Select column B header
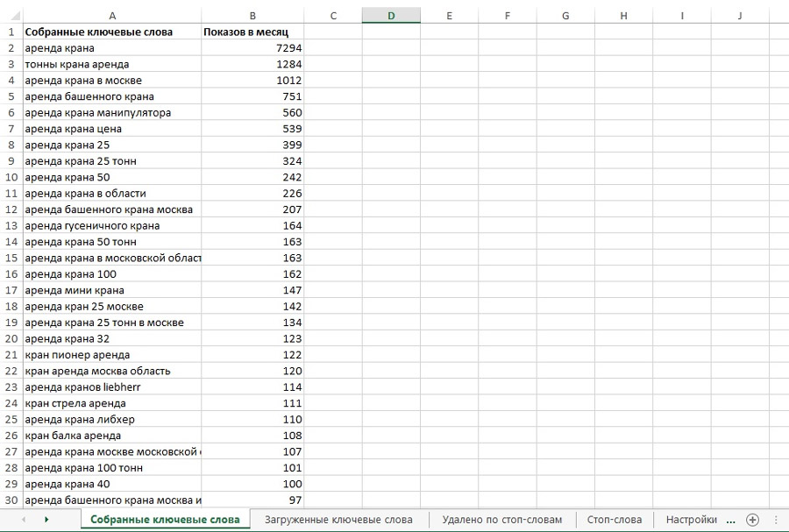 [252, 16]
